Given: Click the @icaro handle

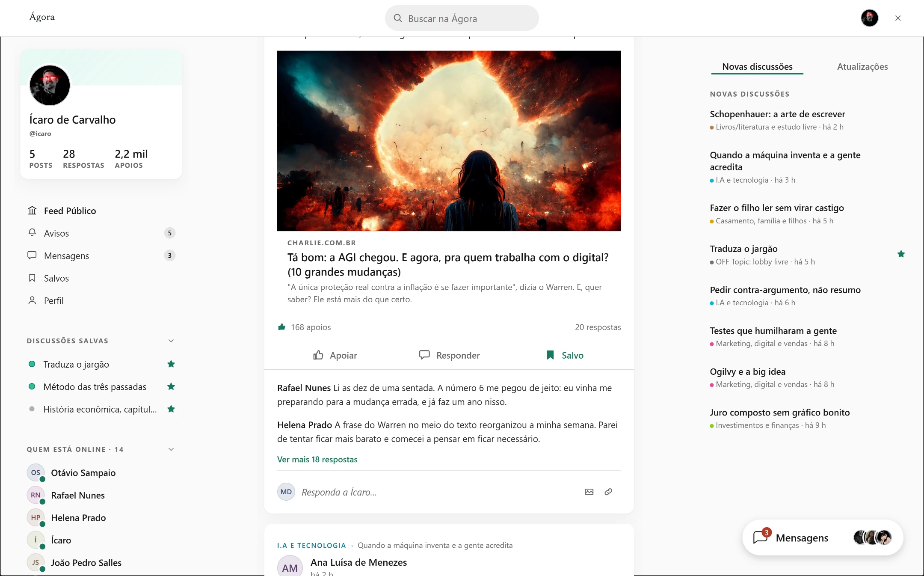Looking at the screenshot, I should coord(40,134).
